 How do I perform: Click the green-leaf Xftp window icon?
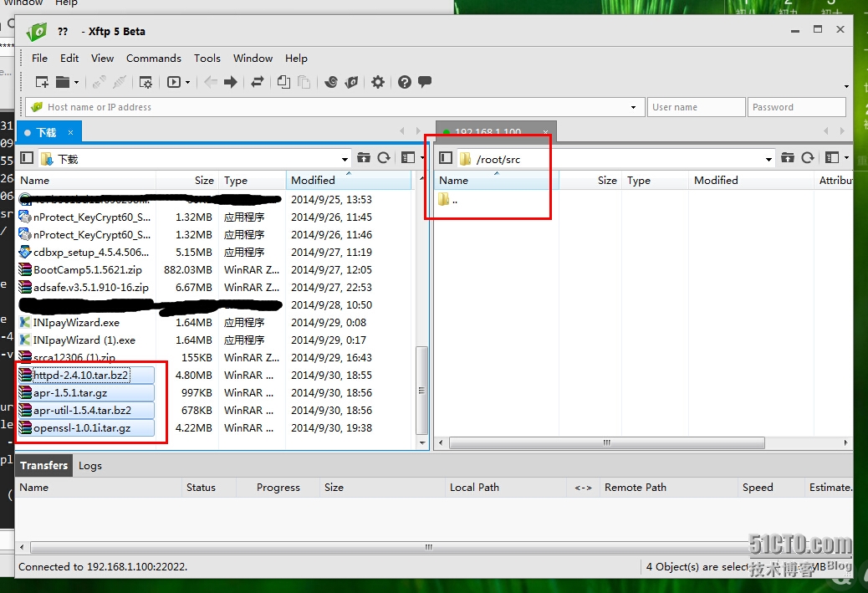pos(351,82)
